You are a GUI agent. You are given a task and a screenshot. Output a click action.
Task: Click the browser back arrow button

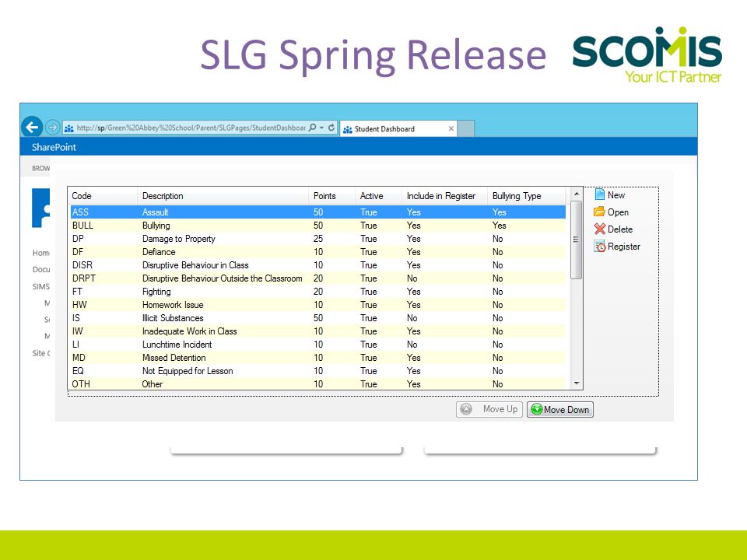click(x=32, y=127)
